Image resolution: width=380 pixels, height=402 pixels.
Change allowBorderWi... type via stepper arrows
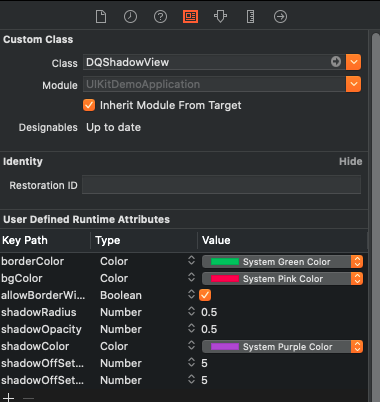point(191,294)
